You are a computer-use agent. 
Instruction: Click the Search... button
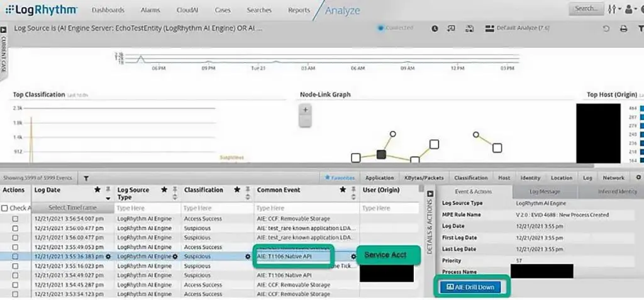click(x=586, y=9)
